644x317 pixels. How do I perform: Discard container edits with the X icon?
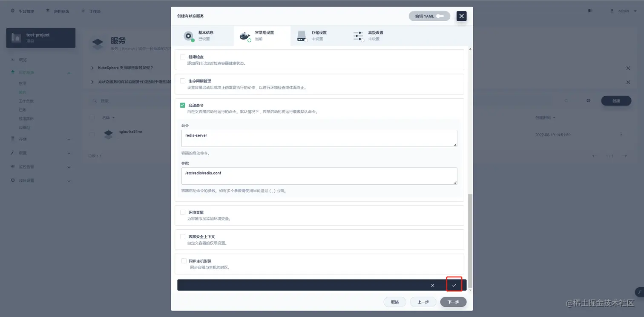[x=433, y=285]
